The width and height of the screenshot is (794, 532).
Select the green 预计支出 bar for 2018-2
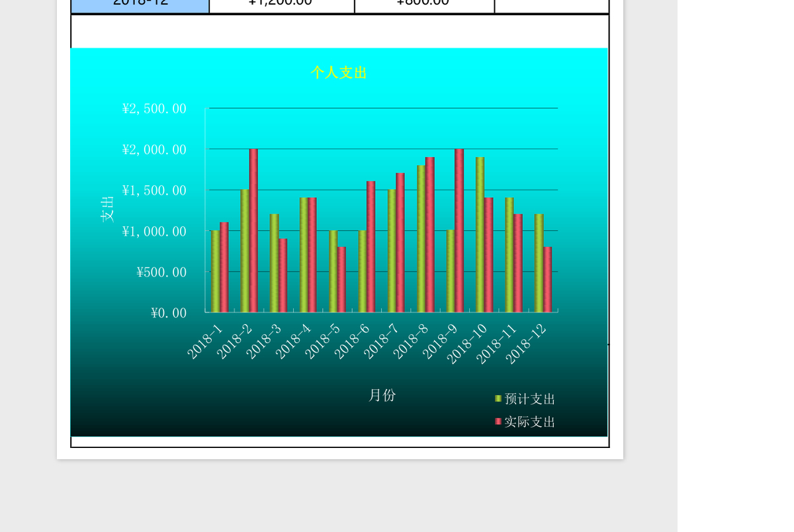click(245, 251)
